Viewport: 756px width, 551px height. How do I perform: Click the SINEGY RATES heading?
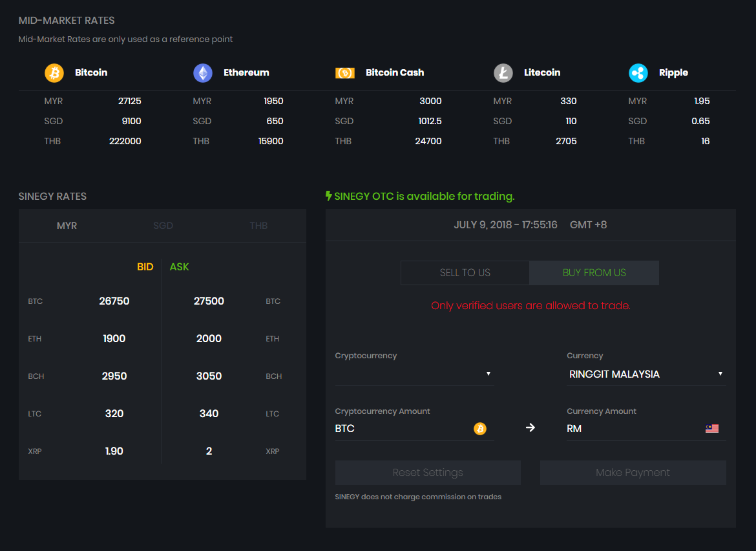click(x=52, y=197)
